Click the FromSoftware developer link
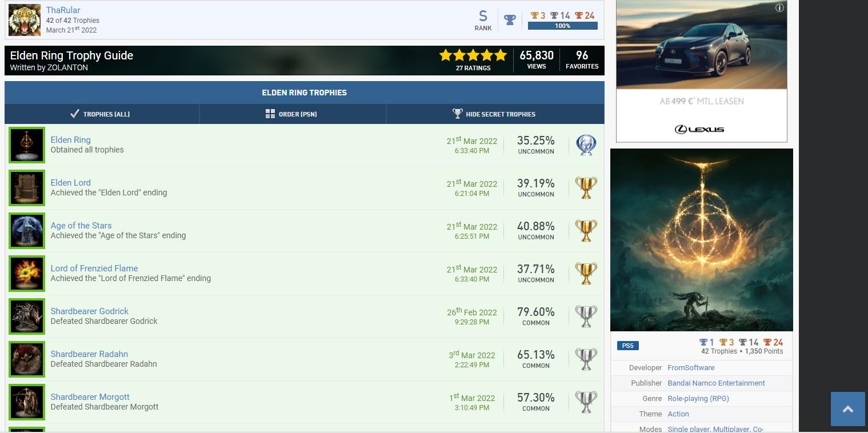Image resolution: width=868 pixels, height=433 pixels. coord(691,368)
